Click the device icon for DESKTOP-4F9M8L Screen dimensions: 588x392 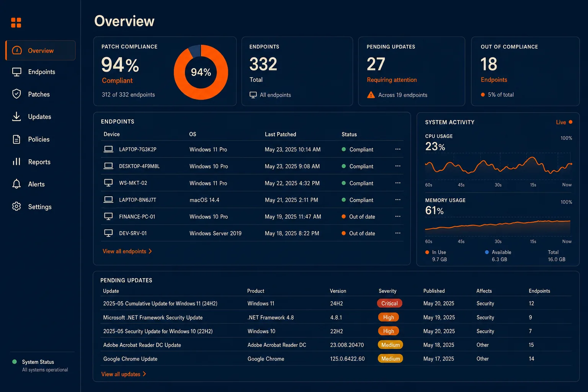click(108, 166)
